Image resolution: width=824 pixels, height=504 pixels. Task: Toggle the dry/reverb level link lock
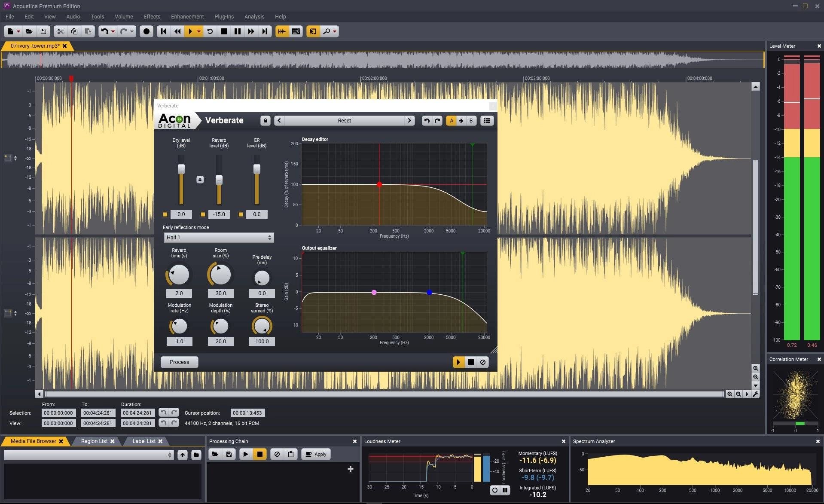click(x=200, y=180)
